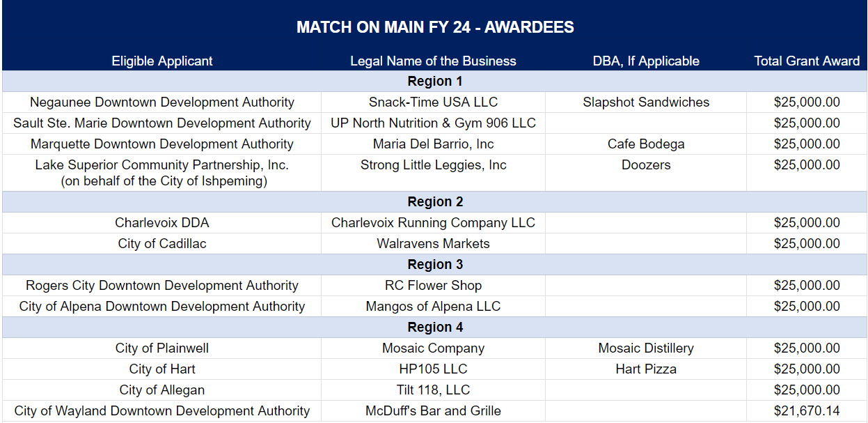The width and height of the screenshot is (868, 423).
Task: Click the Lake Superior Community Partnership cell
Action: click(162, 173)
